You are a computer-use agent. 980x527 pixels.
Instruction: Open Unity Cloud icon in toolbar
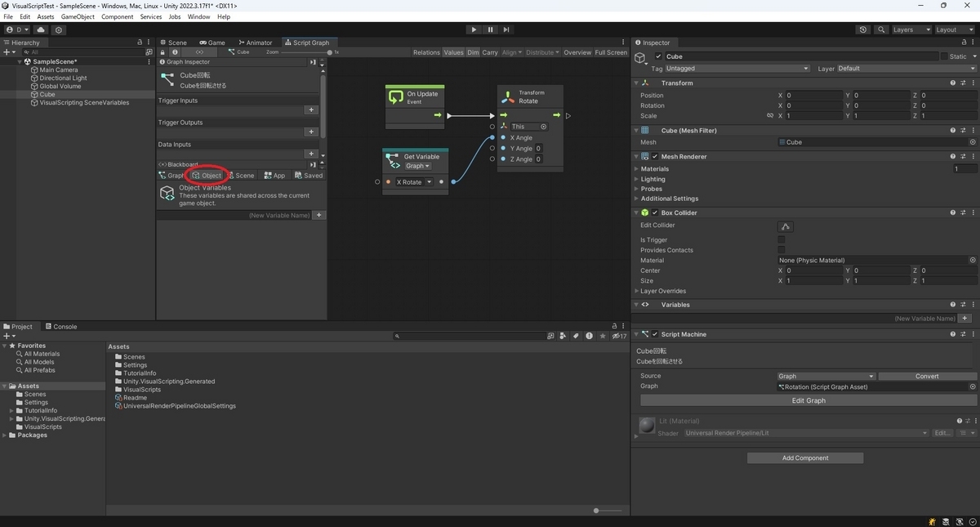[x=41, y=29]
